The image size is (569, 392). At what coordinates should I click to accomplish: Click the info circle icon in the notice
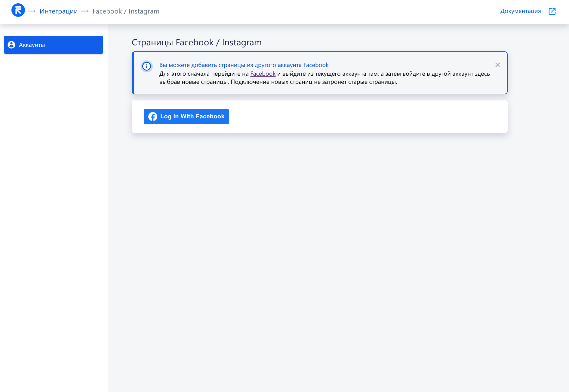click(x=146, y=66)
